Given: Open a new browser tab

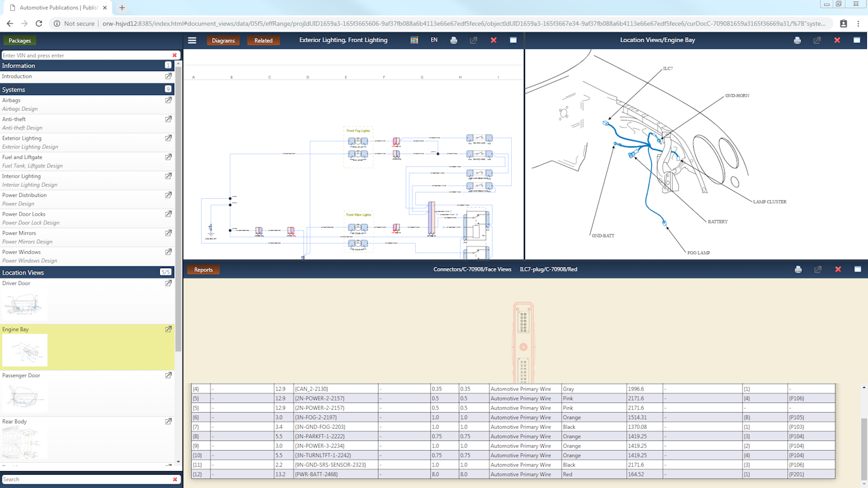Looking at the screenshot, I should click(122, 8).
